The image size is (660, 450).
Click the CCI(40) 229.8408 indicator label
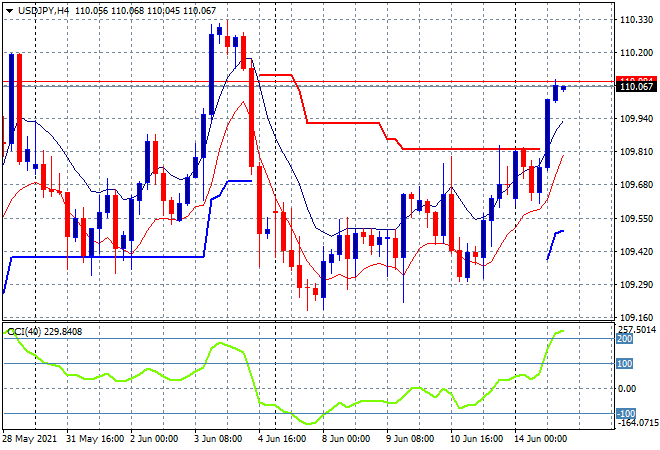tap(45, 332)
